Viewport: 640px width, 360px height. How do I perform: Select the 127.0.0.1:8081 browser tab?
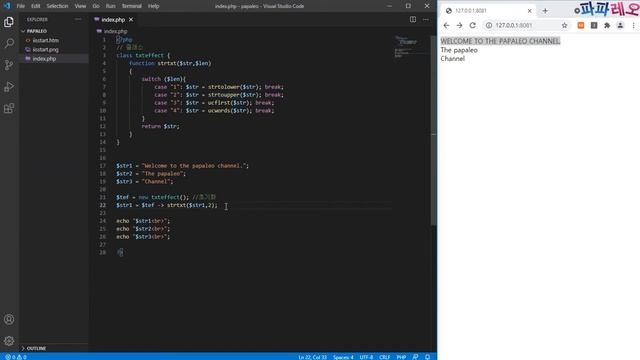[x=488, y=11]
